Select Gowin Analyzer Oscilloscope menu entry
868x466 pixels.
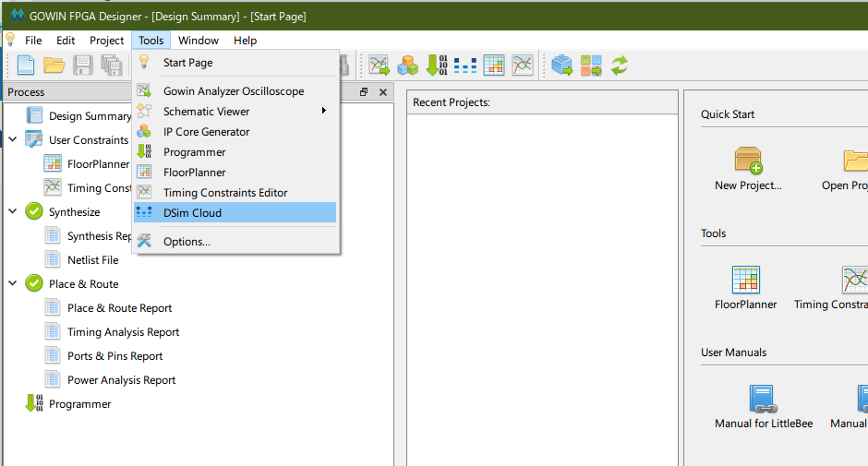point(235,90)
